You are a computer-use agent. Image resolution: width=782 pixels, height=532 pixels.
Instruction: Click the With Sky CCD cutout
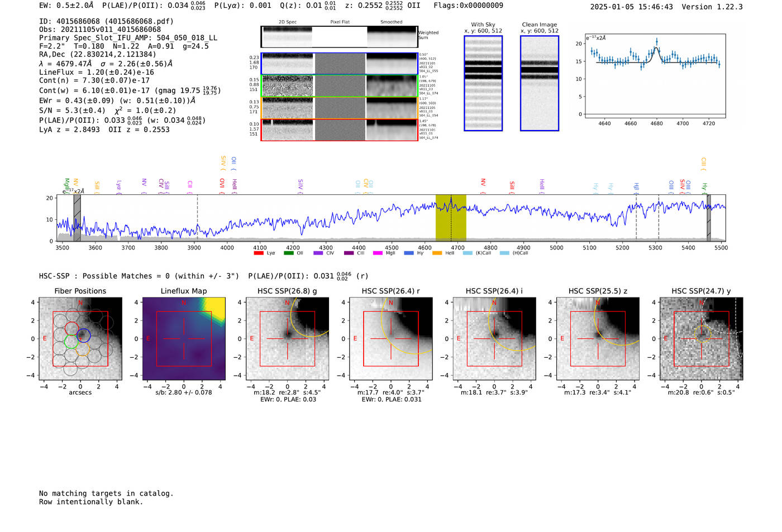483,83
